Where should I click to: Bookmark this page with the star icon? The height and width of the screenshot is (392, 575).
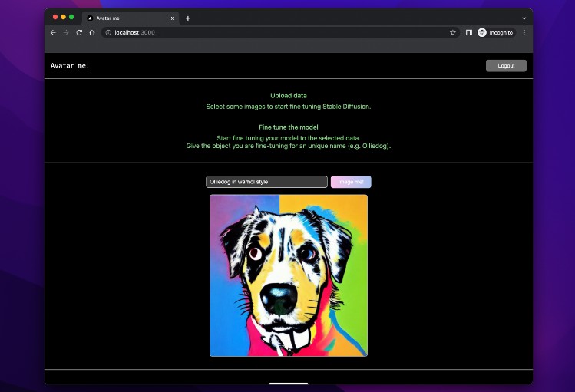[x=453, y=33]
